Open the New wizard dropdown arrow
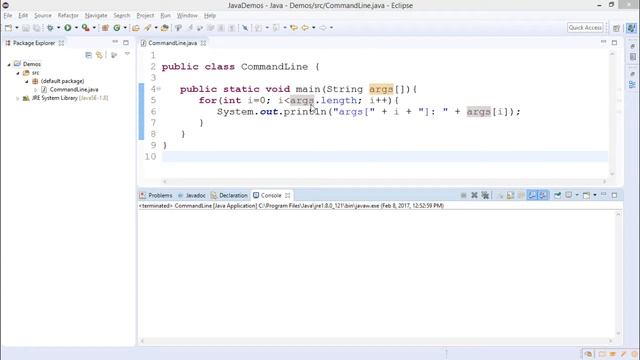The image size is (640, 360). coord(17,28)
